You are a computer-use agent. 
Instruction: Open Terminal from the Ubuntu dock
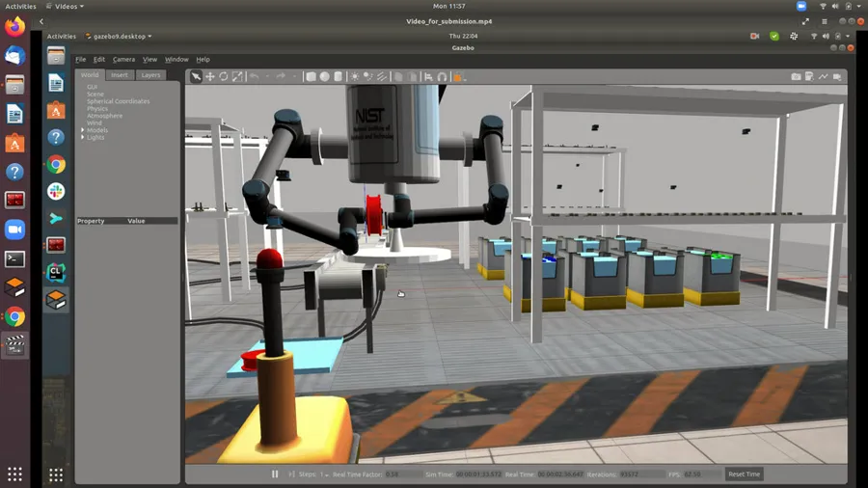[x=14, y=258]
